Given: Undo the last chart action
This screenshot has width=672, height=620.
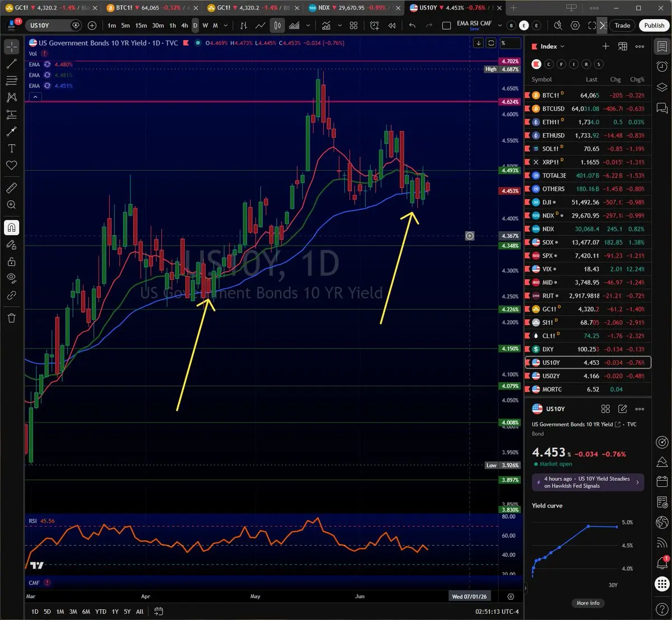Looking at the screenshot, I should [x=413, y=26].
